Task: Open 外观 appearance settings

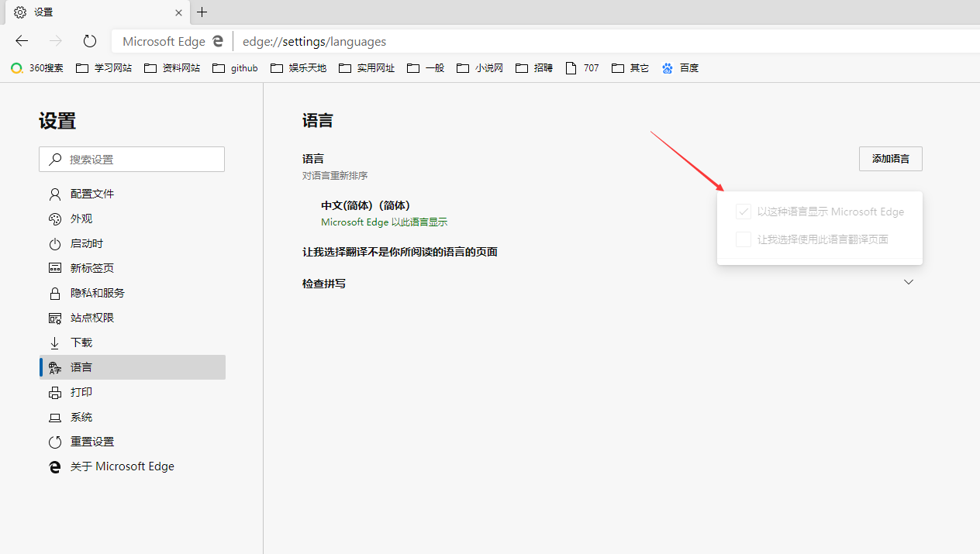Action: [x=132, y=219]
